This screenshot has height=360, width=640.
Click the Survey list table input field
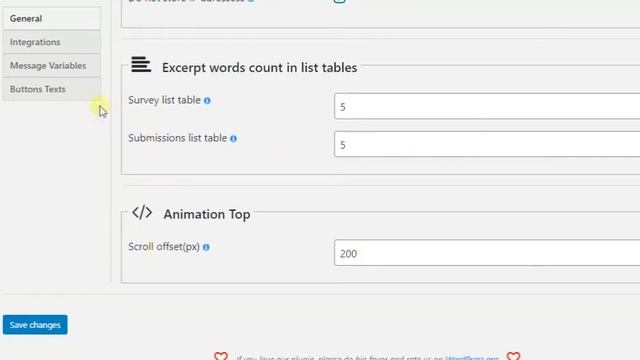pos(487,107)
